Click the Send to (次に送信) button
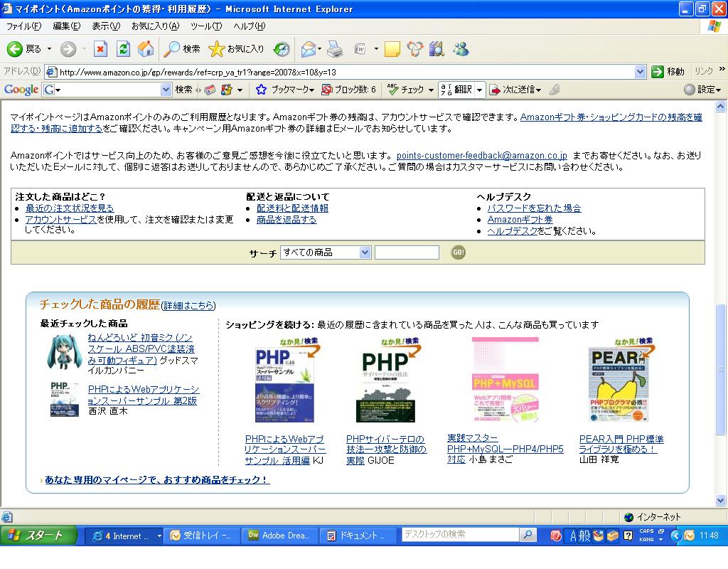This screenshot has height=569, width=728. pos(516,90)
